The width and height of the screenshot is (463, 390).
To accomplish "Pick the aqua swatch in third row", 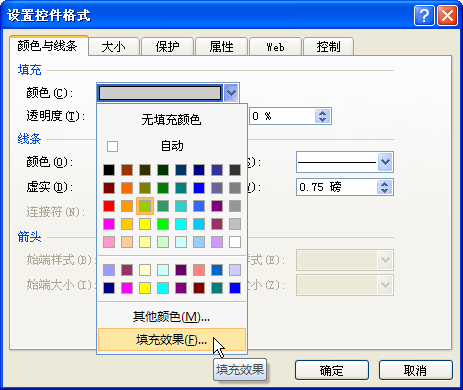I will pos(181,206).
